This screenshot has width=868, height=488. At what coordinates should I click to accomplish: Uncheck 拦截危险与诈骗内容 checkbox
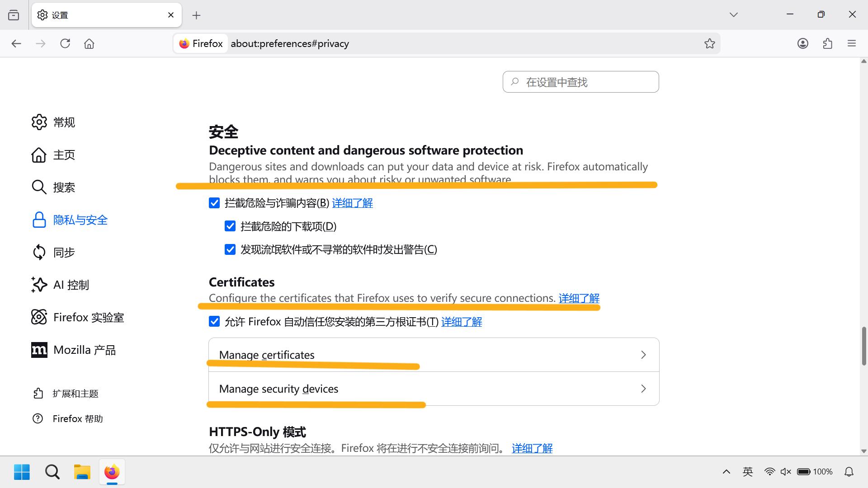click(214, 203)
